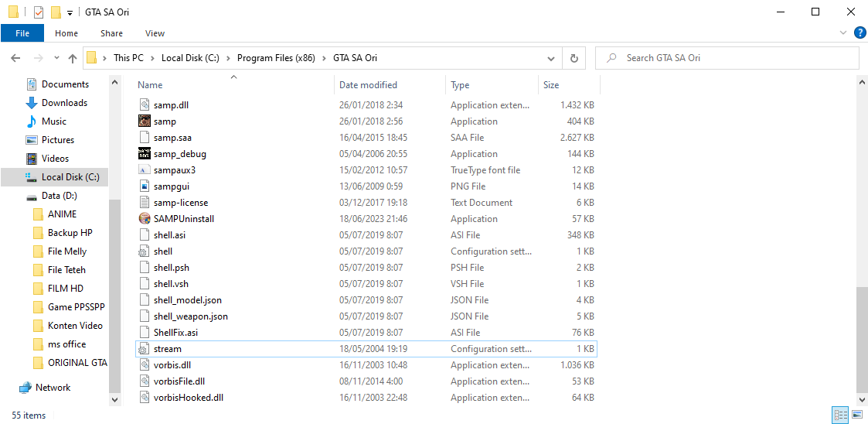868x424 pixels.
Task: Switch to large icons view layout
Action: [857, 415]
